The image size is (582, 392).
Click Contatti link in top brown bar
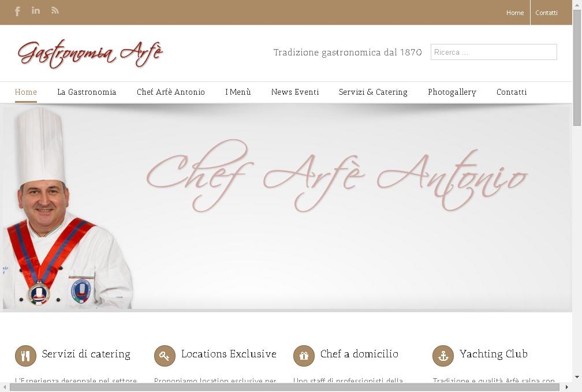[546, 13]
